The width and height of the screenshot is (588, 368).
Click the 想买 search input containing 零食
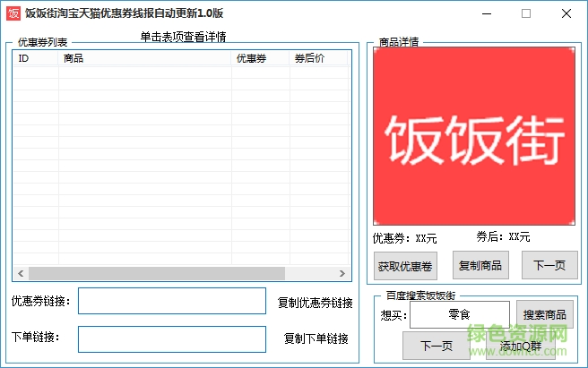(x=460, y=315)
